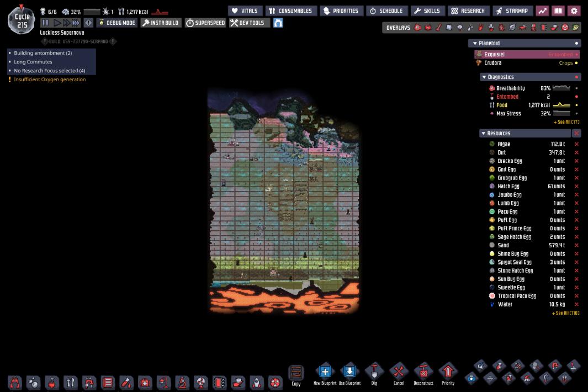Open the Priorities menu
Screen dimensions: 588x392
point(341,11)
